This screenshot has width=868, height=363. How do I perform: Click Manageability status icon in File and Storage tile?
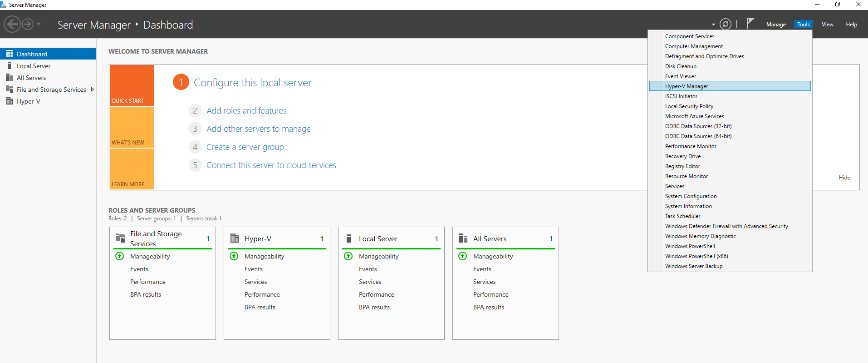(x=120, y=256)
